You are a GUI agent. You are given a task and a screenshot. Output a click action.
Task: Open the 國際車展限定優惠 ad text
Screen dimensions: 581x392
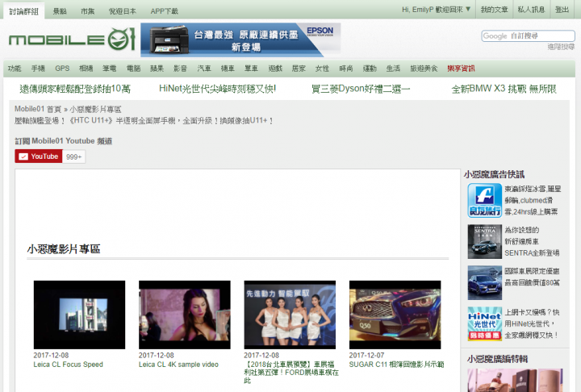point(532,277)
